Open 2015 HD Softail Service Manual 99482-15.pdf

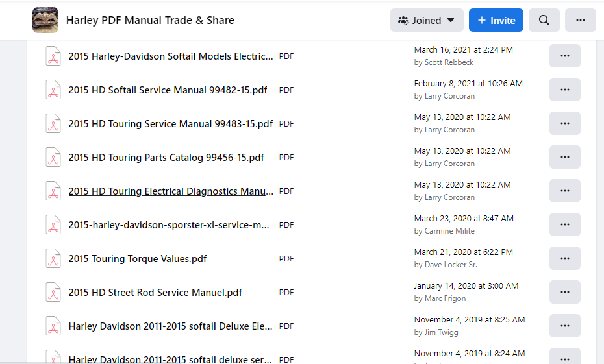pyautogui.click(x=168, y=90)
